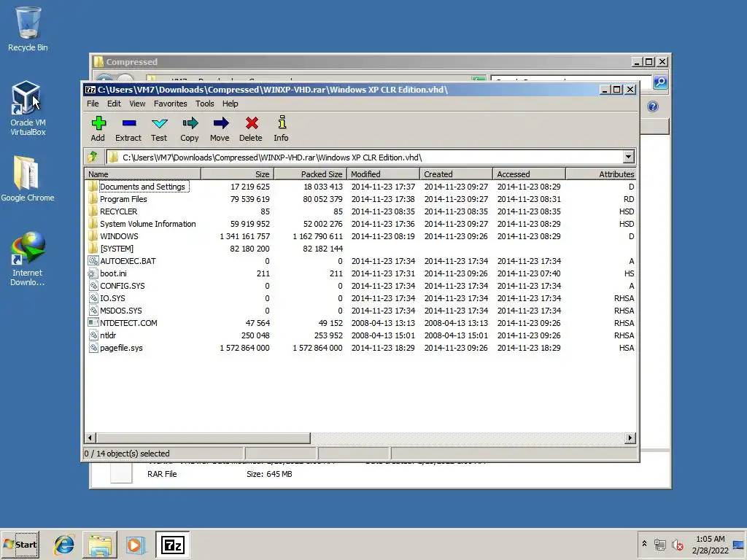Click the scroll left arrow

click(90, 437)
